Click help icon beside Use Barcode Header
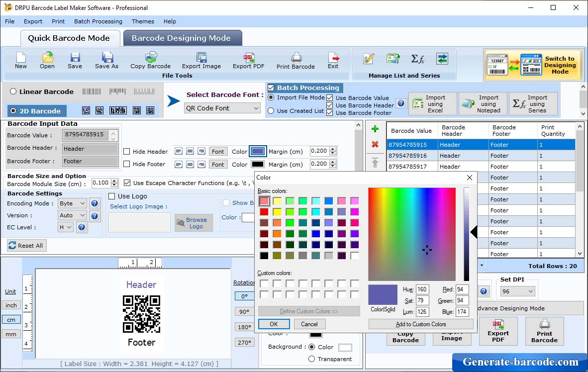Image resolution: width=588 pixels, height=372 pixels. click(401, 103)
